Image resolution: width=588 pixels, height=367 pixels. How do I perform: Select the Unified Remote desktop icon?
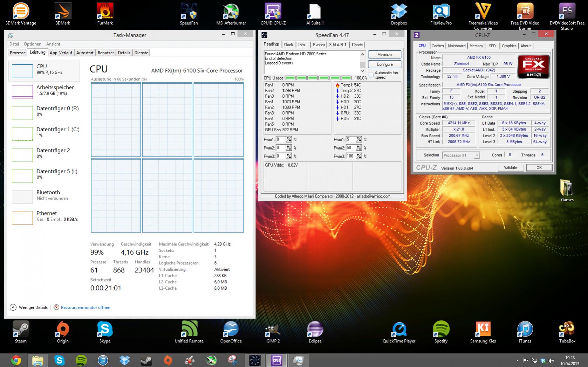click(189, 332)
